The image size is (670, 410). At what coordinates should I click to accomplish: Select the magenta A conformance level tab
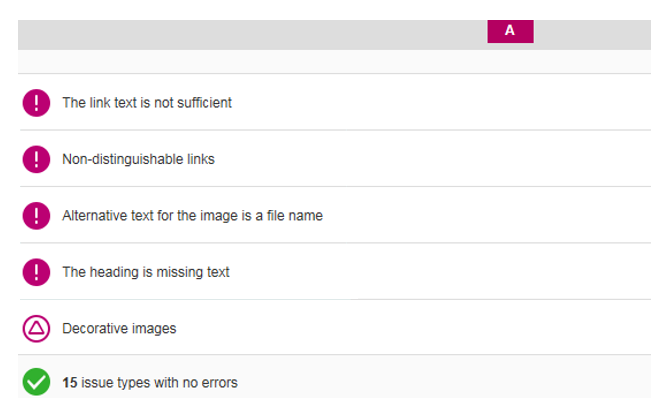510,31
